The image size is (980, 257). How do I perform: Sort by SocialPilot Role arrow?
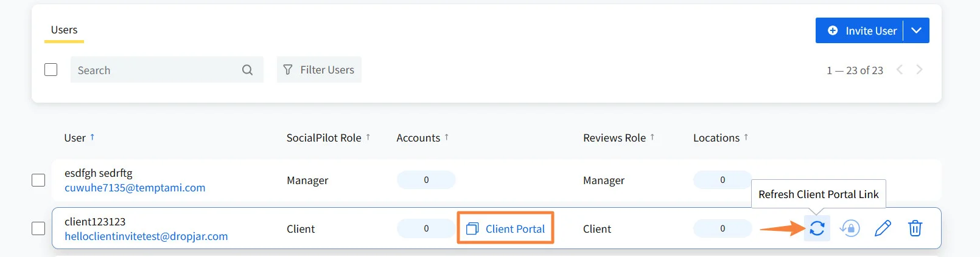point(368,137)
